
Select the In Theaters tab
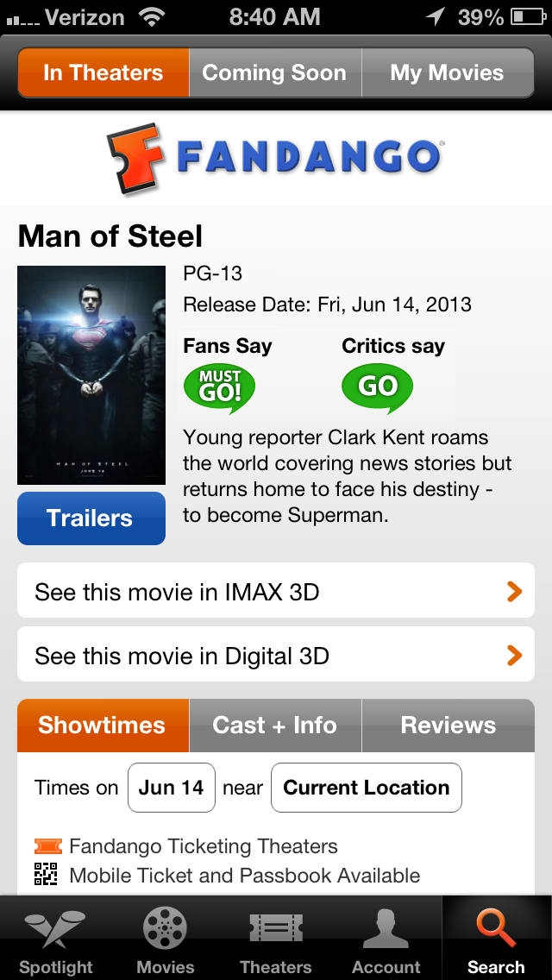(103, 72)
